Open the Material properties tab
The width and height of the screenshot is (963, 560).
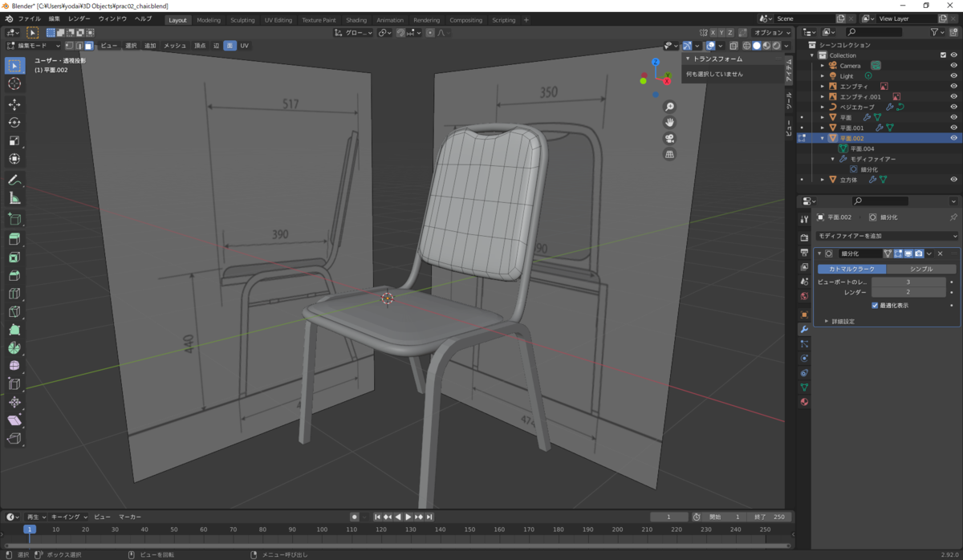pos(804,402)
